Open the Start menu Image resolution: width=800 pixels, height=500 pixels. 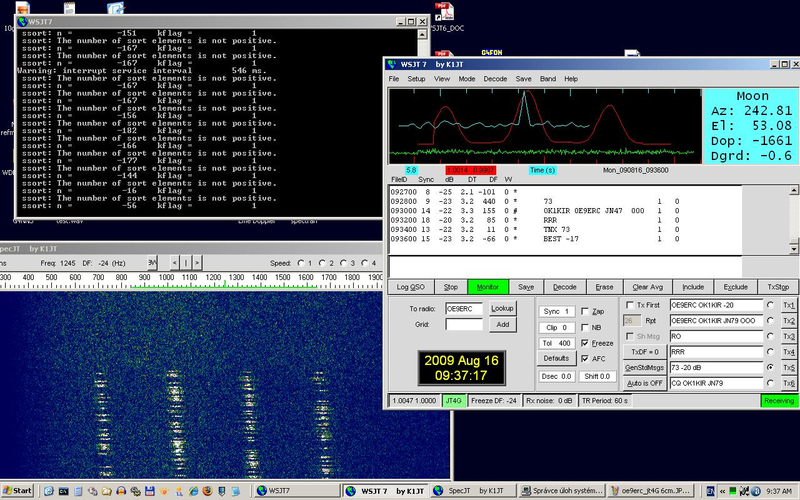click(x=17, y=491)
